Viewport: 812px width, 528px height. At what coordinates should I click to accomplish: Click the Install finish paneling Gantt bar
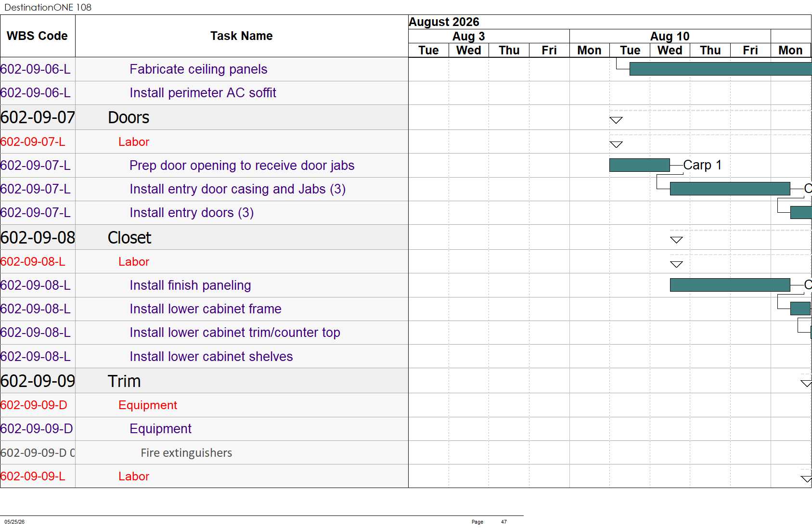[730, 285]
